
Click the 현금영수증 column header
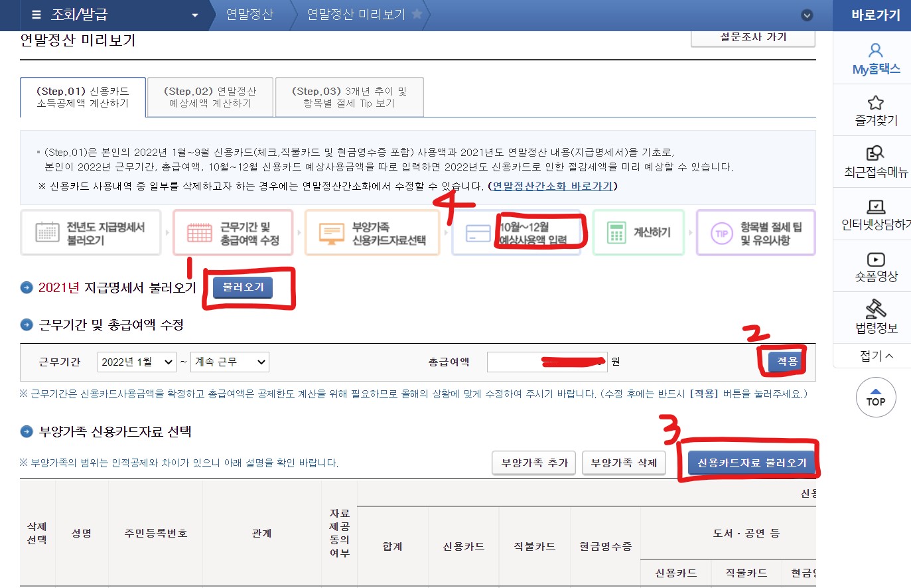pos(605,546)
